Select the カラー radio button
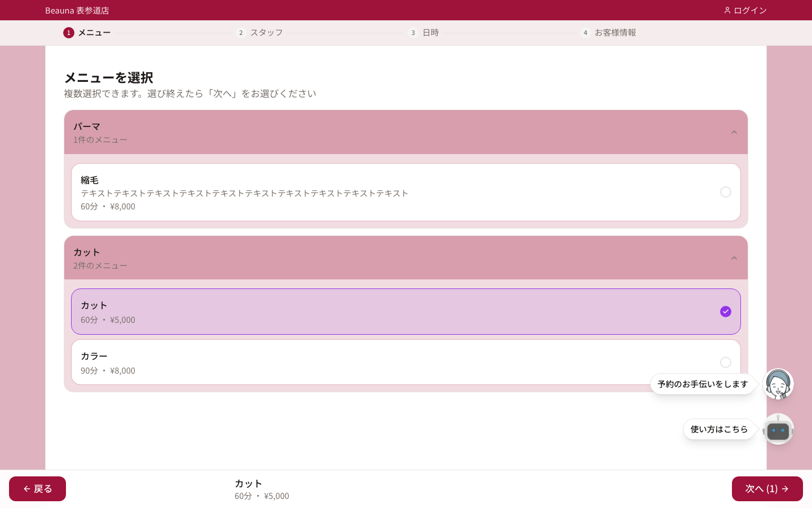Viewport: 812px width, 508px height. [x=726, y=362]
